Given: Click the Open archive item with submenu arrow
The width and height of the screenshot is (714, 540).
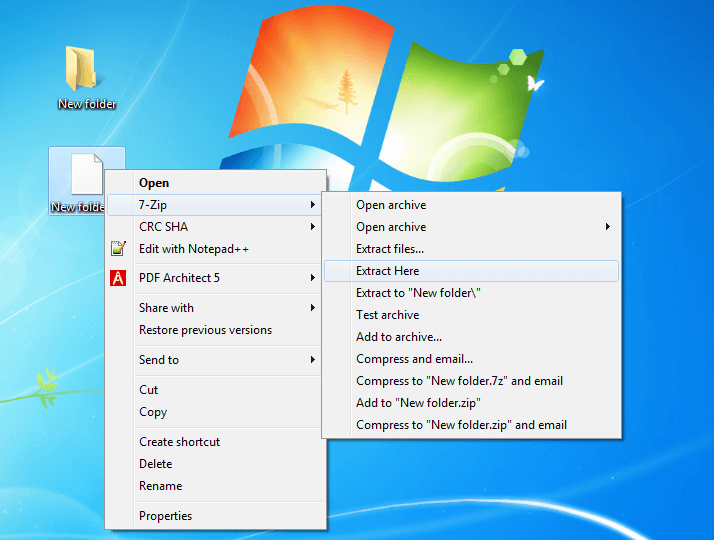Looking at the screenshot, I should [x=471, y=227].
